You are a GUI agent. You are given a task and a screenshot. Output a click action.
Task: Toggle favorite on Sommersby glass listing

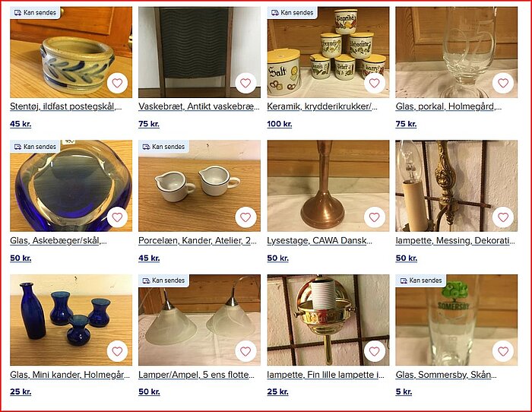coord(503,351)
